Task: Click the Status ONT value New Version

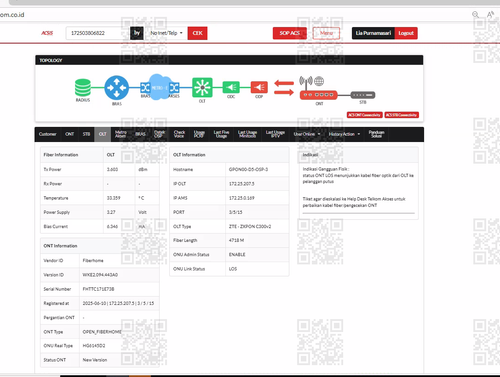Action: click(95, 360)
